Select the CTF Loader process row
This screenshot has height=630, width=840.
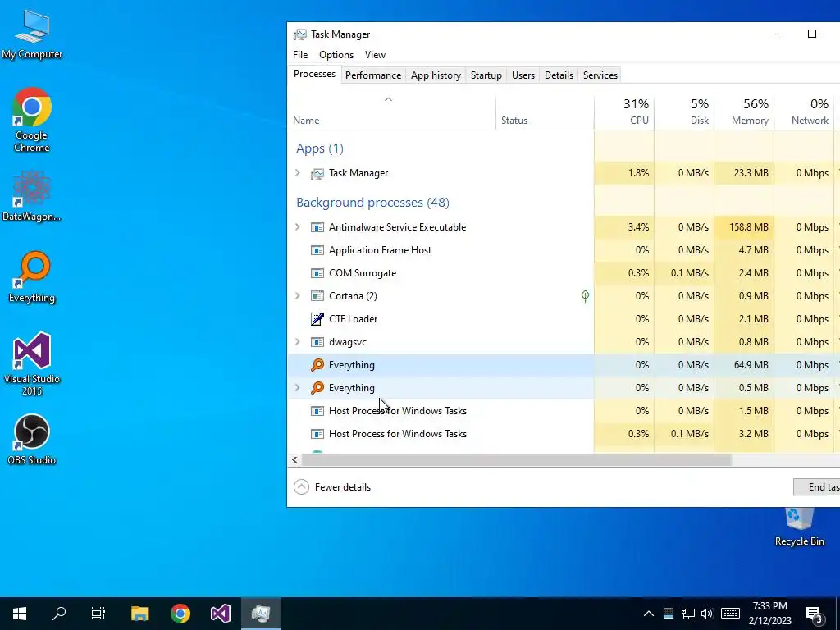[564, 319]
